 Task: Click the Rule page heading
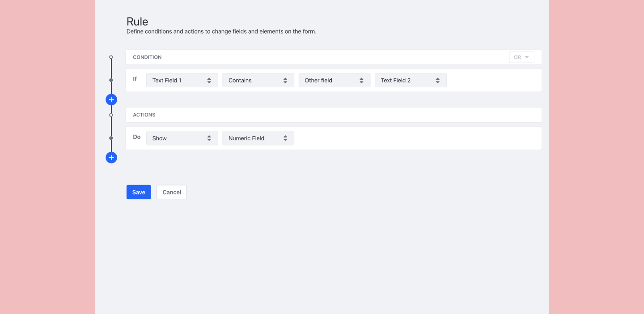(x=137, y=22)
